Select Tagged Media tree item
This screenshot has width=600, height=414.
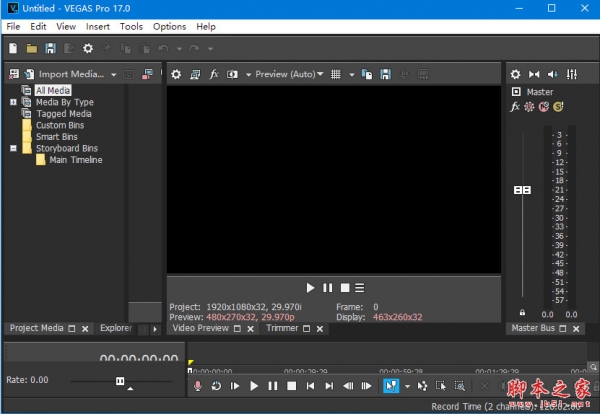click(x=64, y=114)
